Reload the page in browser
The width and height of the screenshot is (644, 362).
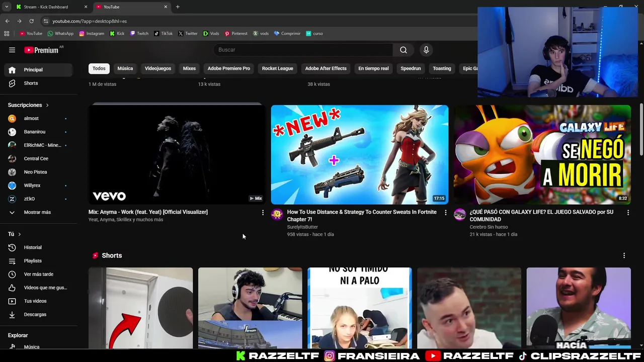[31, 21]
